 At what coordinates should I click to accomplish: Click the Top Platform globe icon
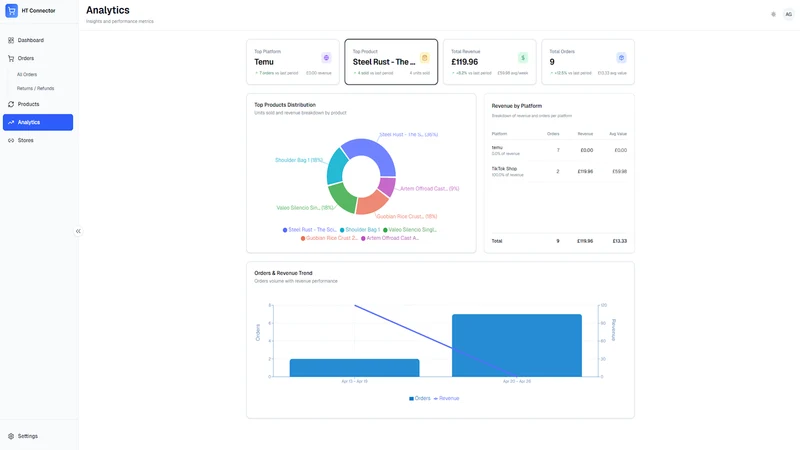coord(327,58)
